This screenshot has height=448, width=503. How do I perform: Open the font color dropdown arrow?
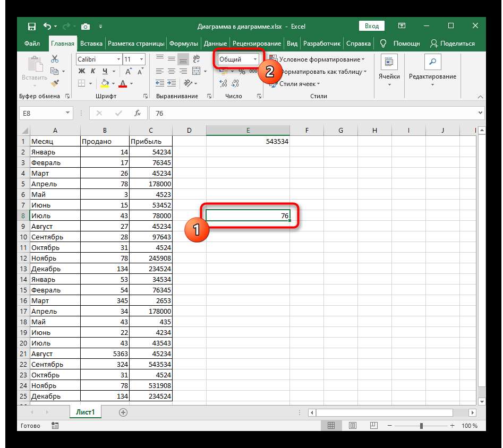click(x=132, y=84)
